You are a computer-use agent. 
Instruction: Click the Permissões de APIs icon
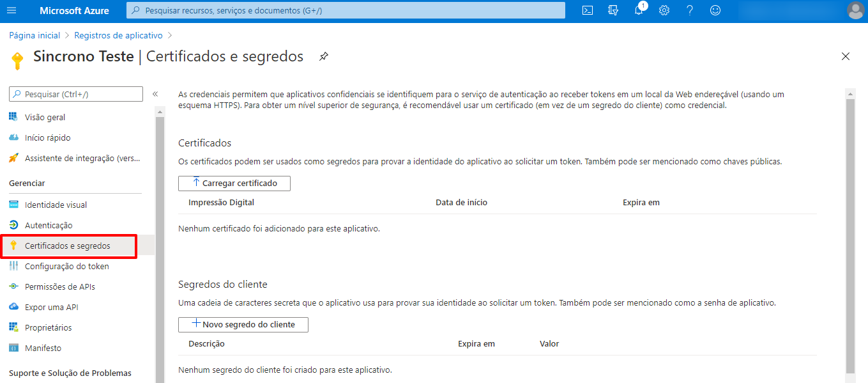pos(13,286)
